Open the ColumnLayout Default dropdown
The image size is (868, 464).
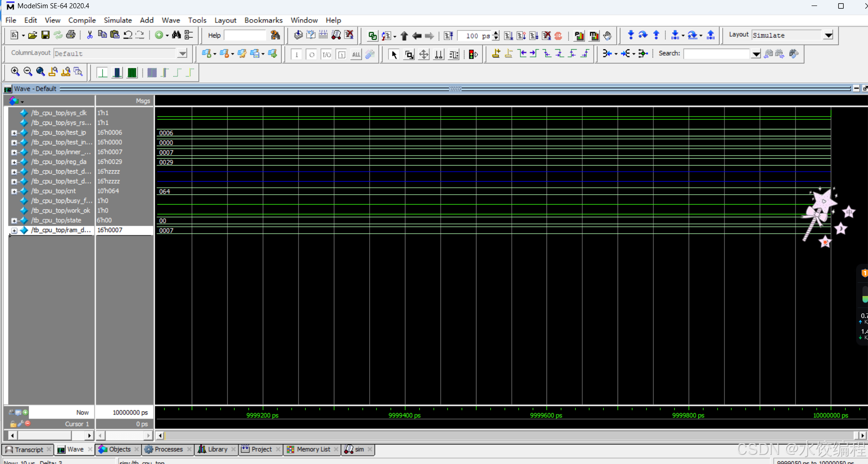[x=182, y=54]
